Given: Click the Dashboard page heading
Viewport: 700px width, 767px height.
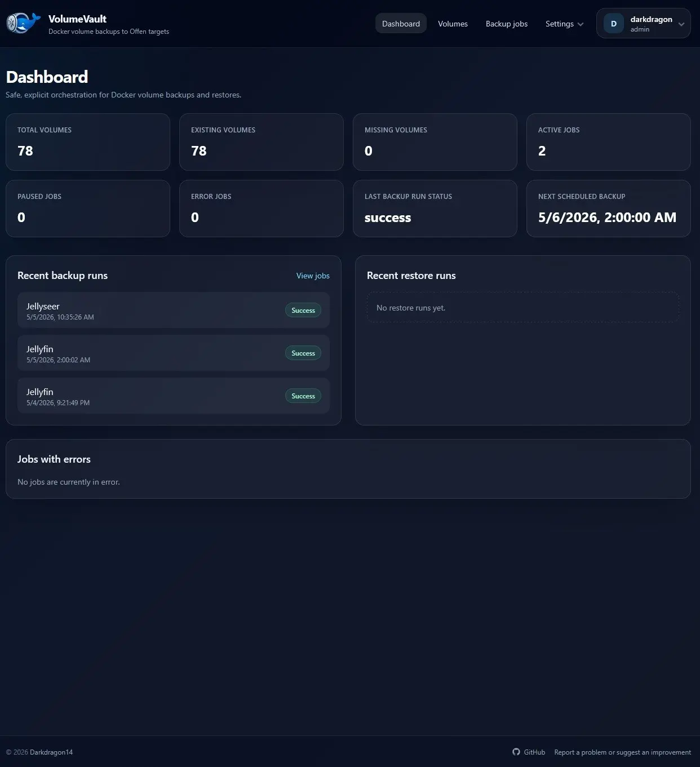Looking at the screenshot, I should coord(47,77).
